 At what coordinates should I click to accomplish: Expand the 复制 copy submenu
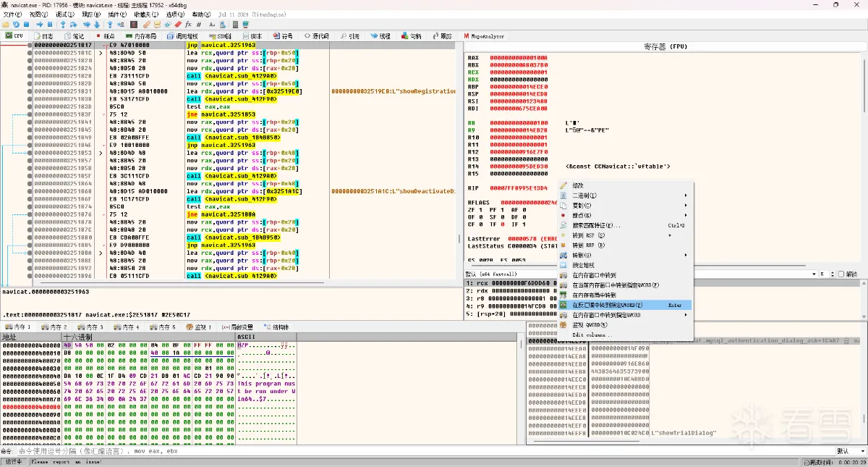pyautogui.click(x=626, y=206)
